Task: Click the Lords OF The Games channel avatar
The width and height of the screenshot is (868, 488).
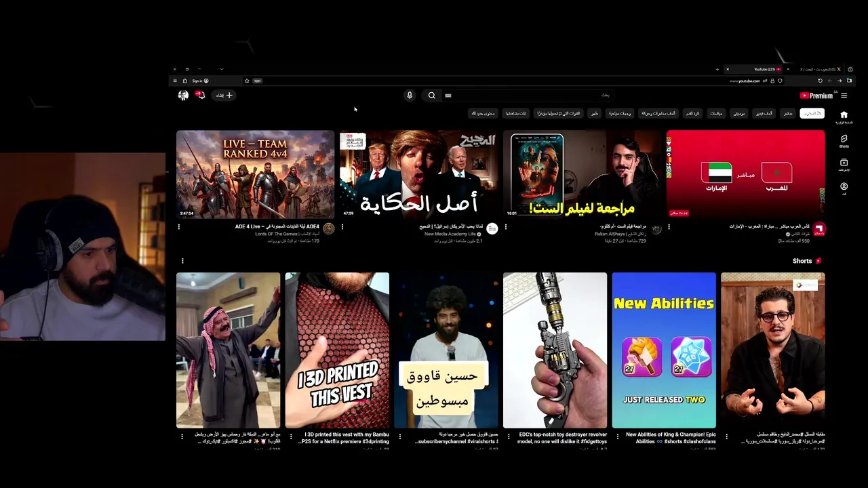Action: click(329, 229)
